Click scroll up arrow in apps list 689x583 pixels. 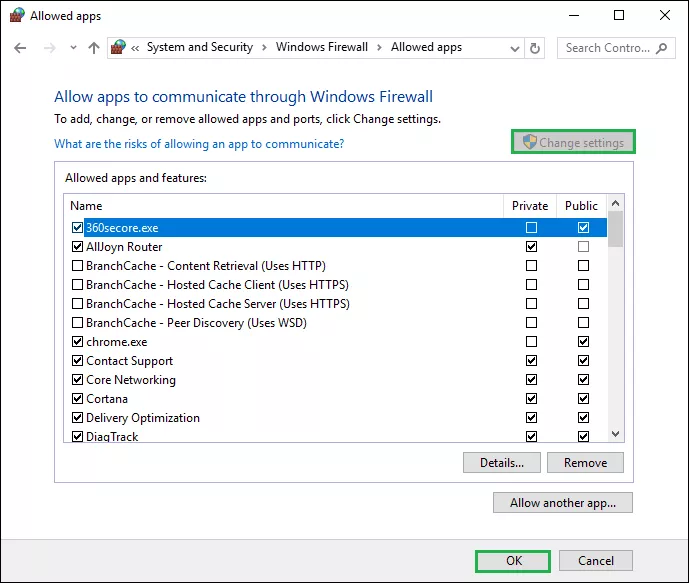[615, 203]
